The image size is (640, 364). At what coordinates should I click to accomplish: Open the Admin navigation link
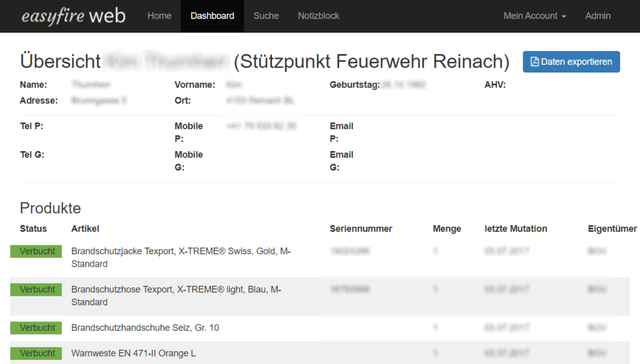(598, 16)
